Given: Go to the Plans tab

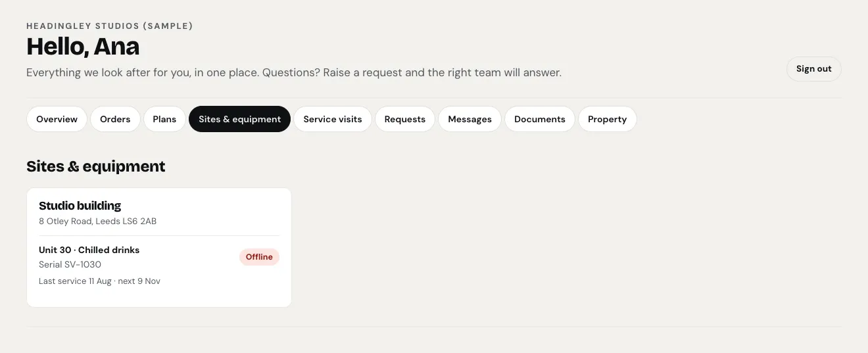Looking at the screenshot, I should coord(164,119).
